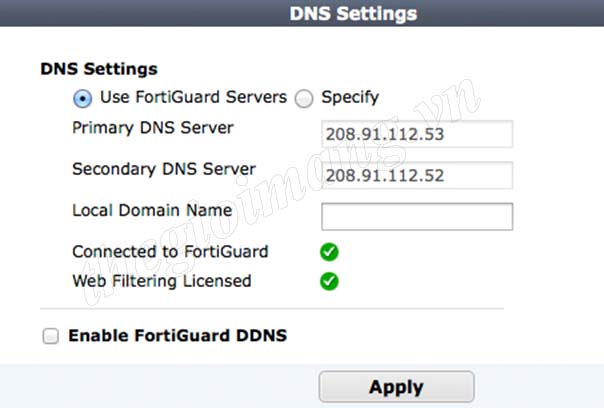This screenshot has width=604, height=408.
Task: Click the DNS Settings title bar header
Action: 353,13
